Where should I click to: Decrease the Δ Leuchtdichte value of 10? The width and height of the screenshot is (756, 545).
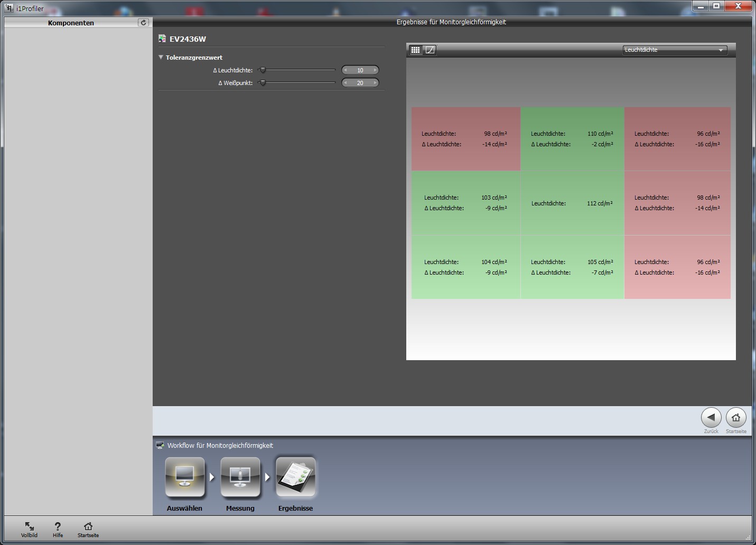tap(346, 70)
